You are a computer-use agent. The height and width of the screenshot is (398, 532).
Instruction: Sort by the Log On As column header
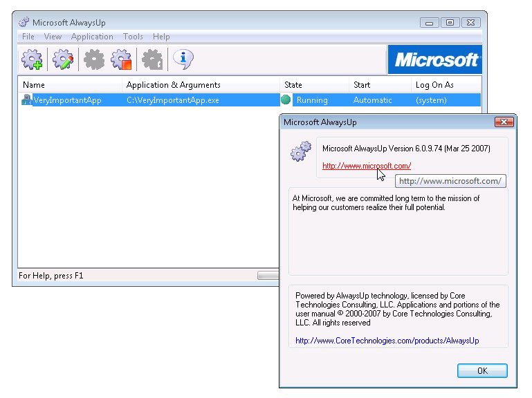click(446, 85)
